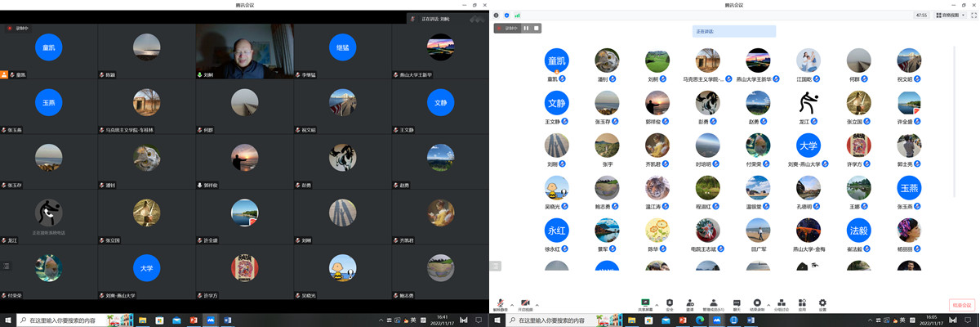Click the Breakout Rooms (分组讨论) icon
980x327 pixels.
780,303
